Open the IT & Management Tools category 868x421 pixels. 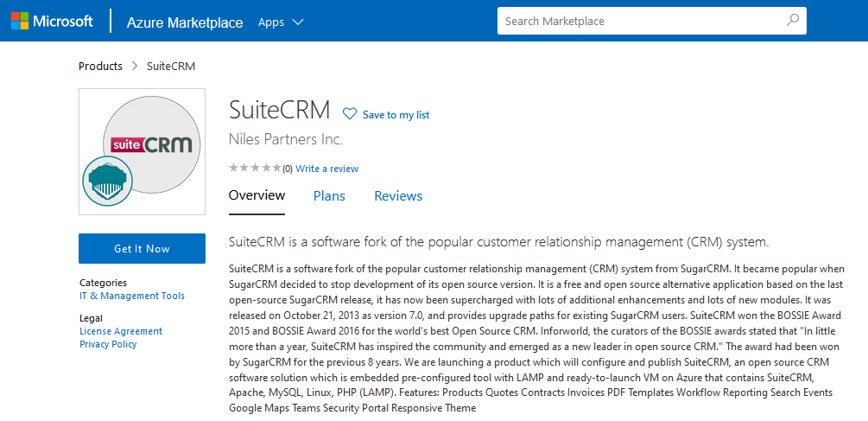point(131,296)
